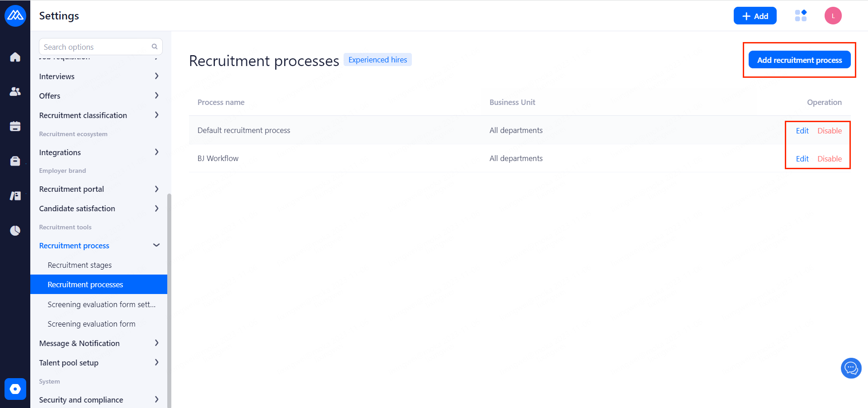Expand the Integrations settings section
868x408 pixels.
point(156,152)
